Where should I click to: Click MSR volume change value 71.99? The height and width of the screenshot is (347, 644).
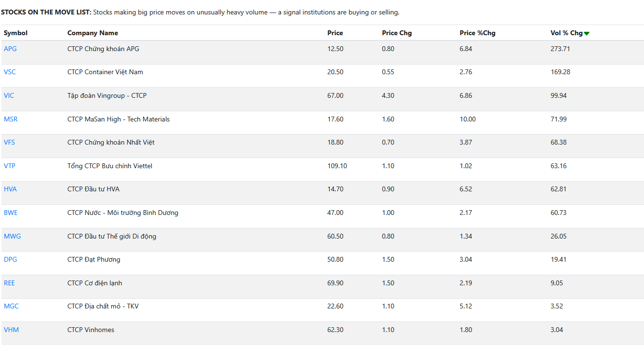coord(559,119)
